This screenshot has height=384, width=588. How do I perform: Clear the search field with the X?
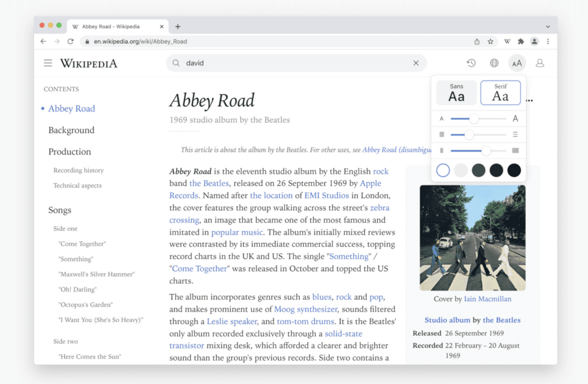click(x=416, y=63)
